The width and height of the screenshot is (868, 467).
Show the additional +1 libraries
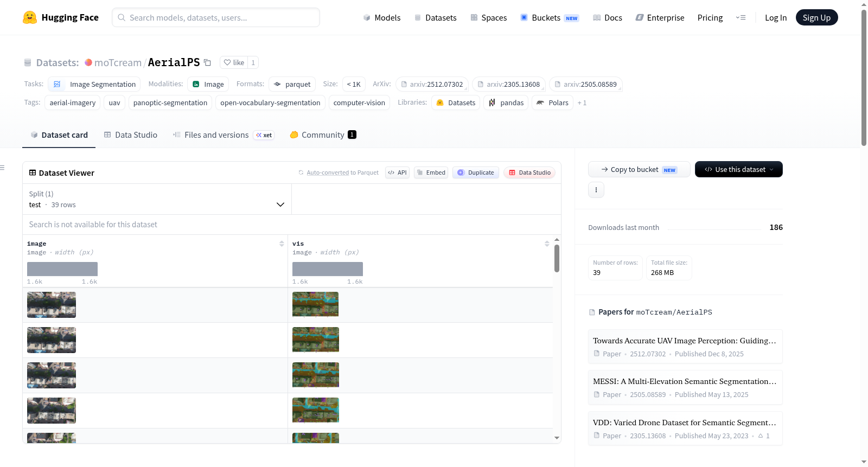582,103
